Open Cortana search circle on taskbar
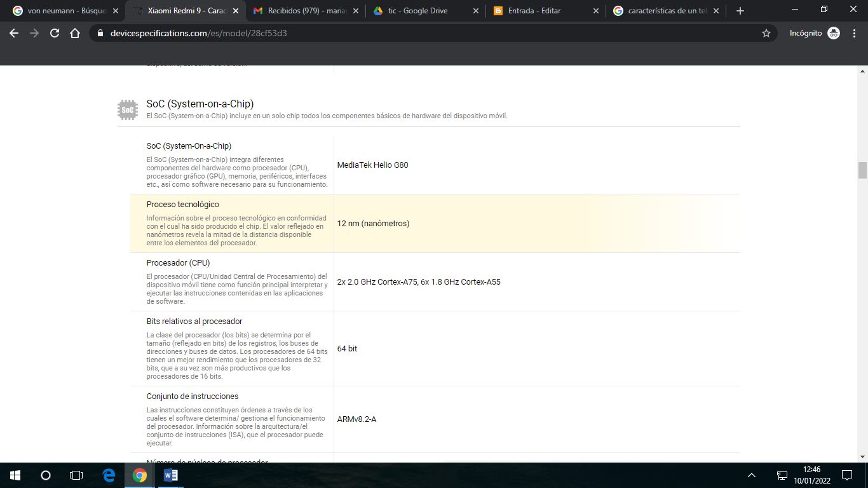The image size is (868, 488). (x=46, y=475)
